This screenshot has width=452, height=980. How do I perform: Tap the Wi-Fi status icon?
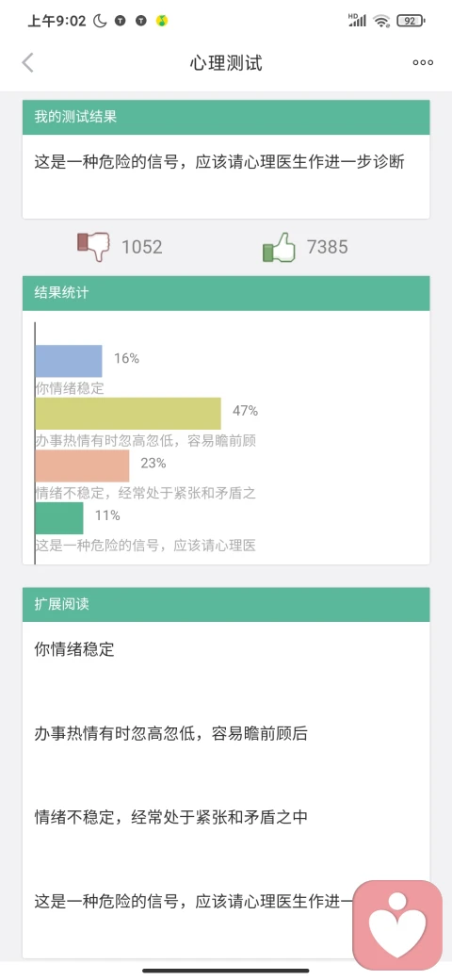click(380, 21)
